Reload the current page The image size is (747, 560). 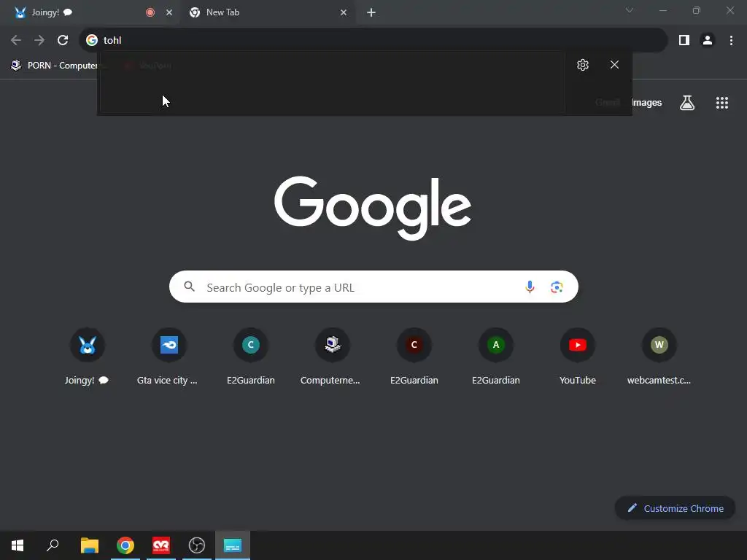coord(63,40)
